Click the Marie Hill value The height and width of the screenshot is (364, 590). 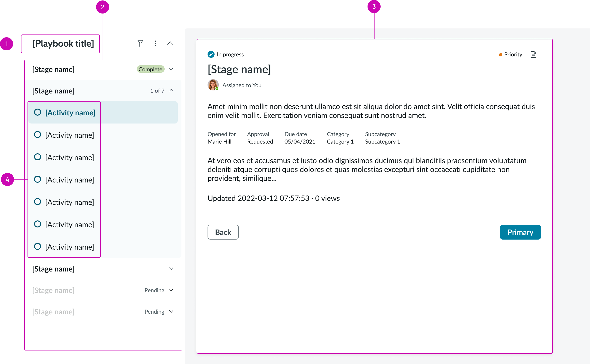219,141
